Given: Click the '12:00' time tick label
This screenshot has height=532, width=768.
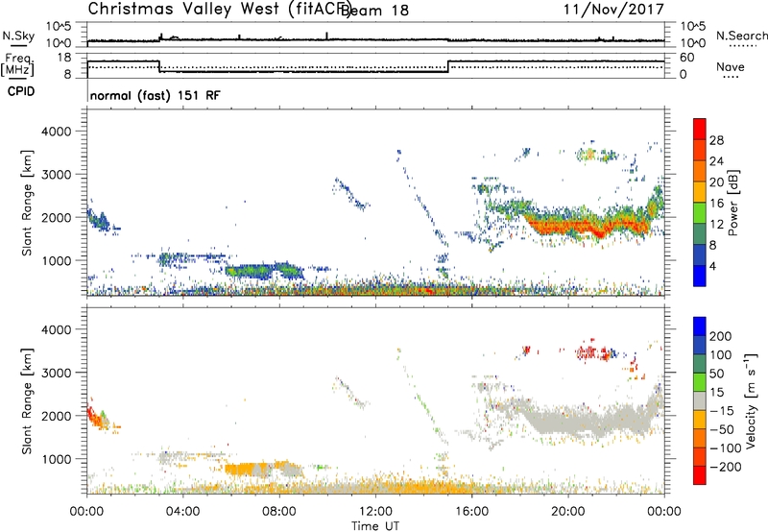Looking at the screenshot, I should tap(375, 512).
